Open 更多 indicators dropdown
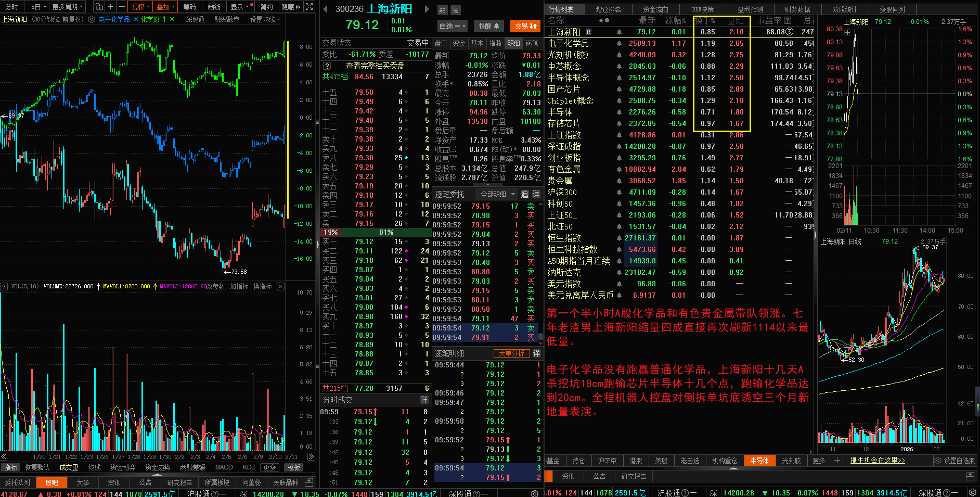Viewport: 980px width, 497px height. pyautogui.click(x=269, y=467)
